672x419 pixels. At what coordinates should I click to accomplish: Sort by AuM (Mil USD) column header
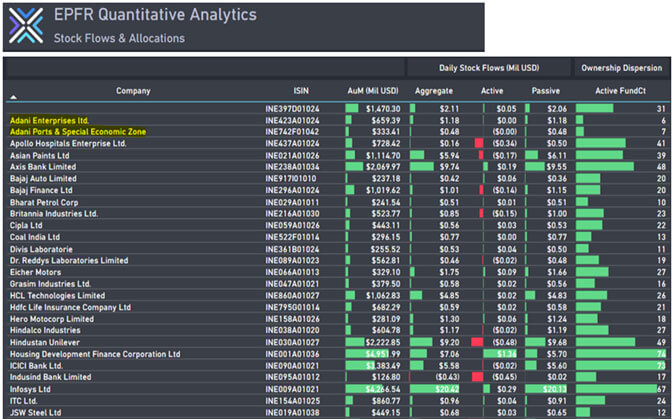[373, 91]
